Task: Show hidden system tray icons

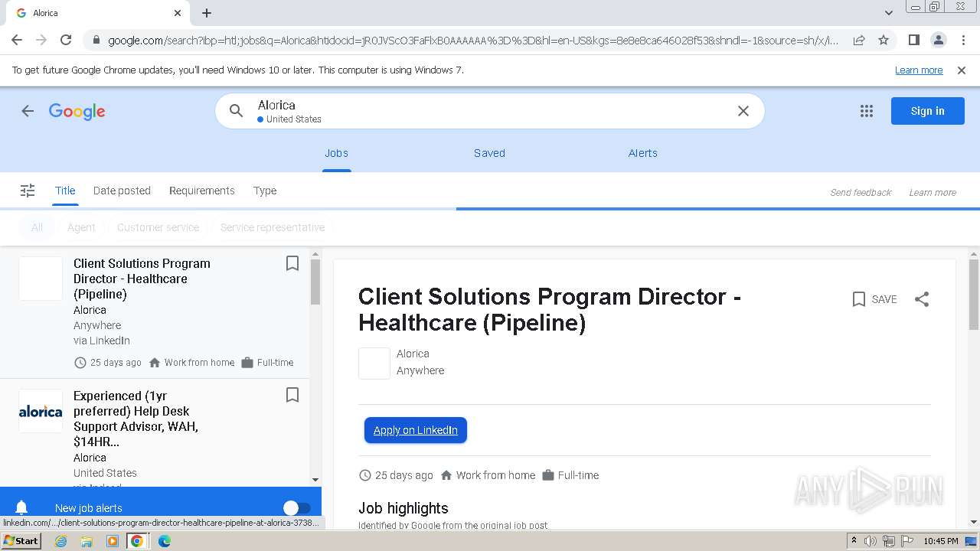Action: (x=854, y=541)
